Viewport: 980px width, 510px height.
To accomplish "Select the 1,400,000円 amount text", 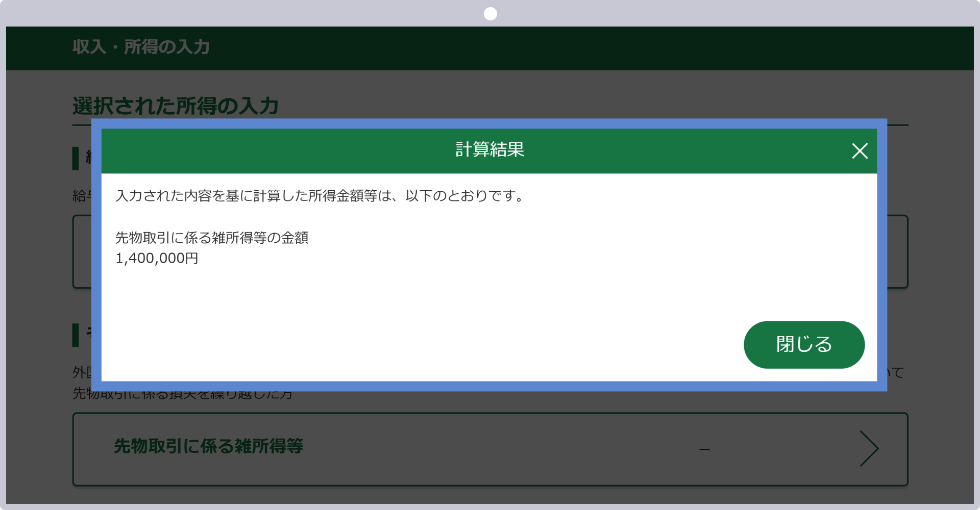I will [157, 259].
